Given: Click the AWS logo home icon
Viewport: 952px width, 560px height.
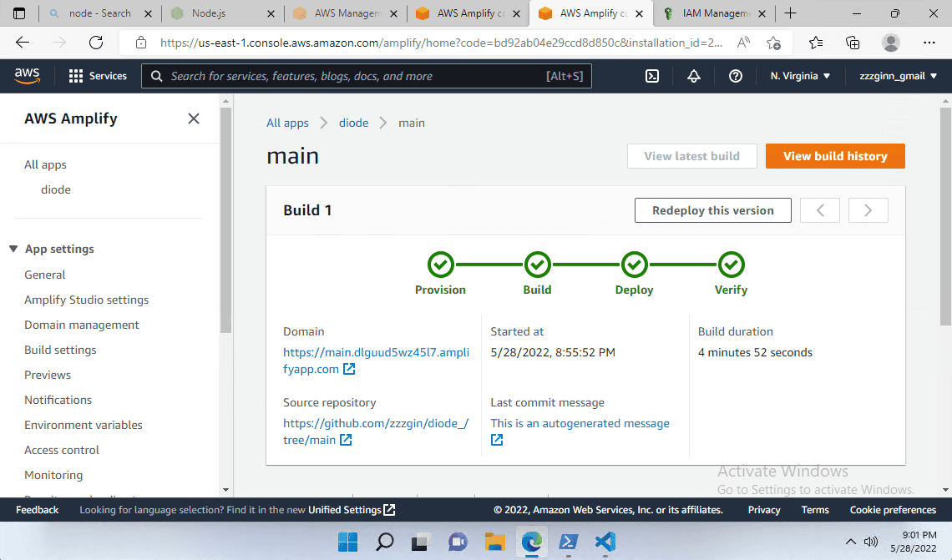Looking at the screenshot, I should 28,76.
